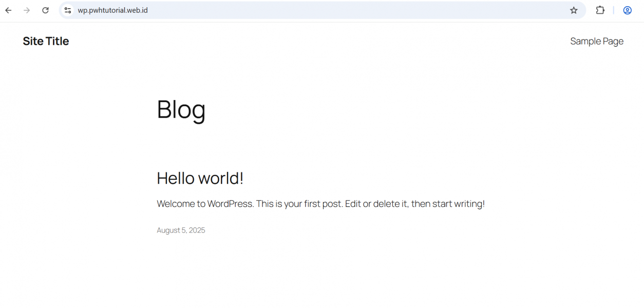
Task: Click the word WordPress in the excerpt
Action: [x=230, y=204]
